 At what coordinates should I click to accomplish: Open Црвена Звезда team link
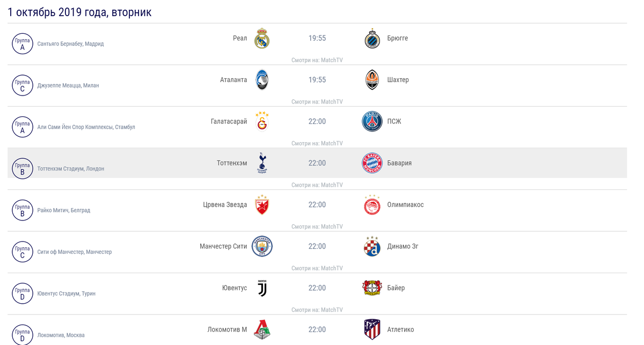(x=225, y=204)
